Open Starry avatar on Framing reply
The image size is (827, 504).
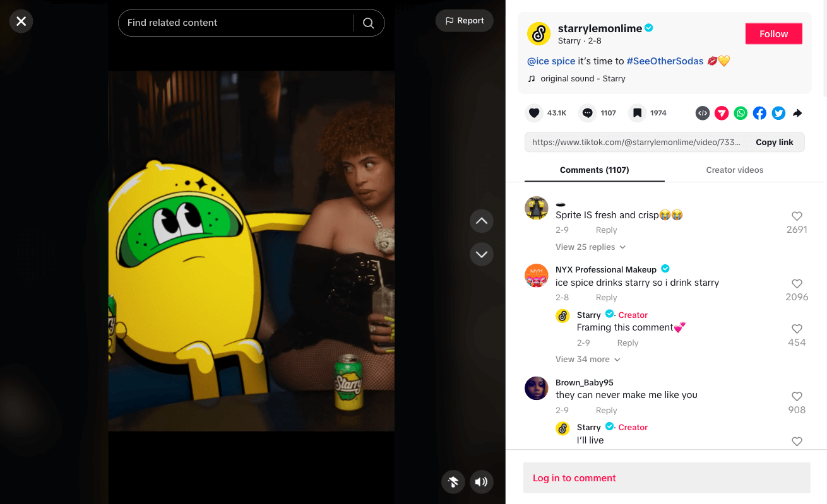(562, 316)
